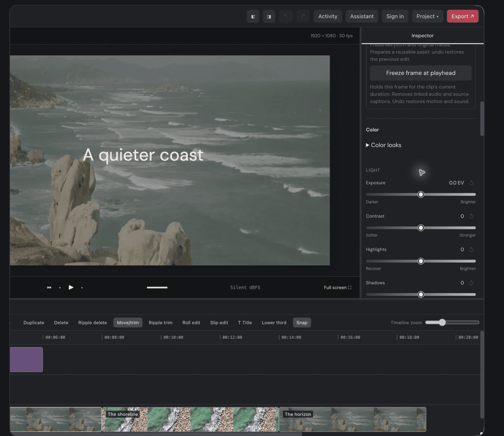Switch to Roll edit mode
The width and height of the screenshot is (504, 436).
[x=191, y=323]
